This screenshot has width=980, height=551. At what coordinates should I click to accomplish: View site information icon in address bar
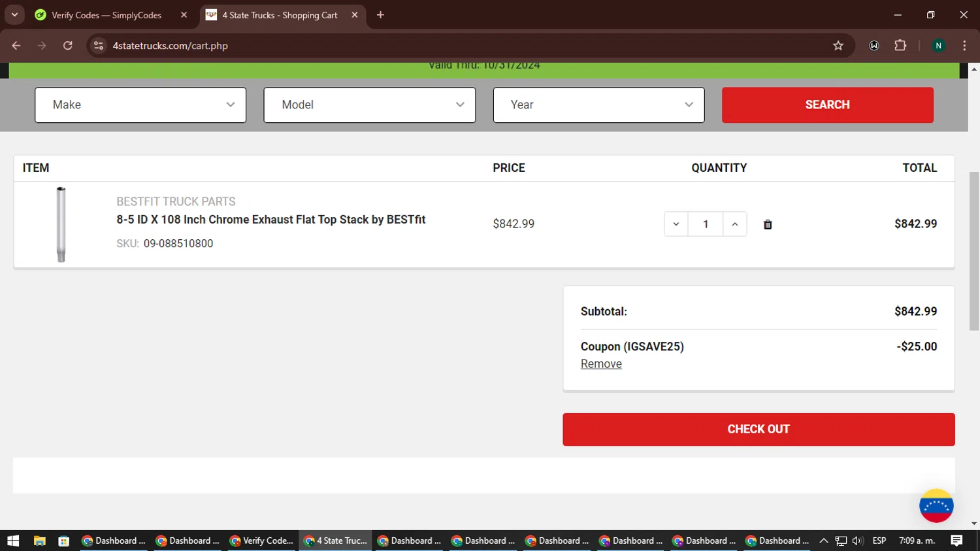pos(99,46)
